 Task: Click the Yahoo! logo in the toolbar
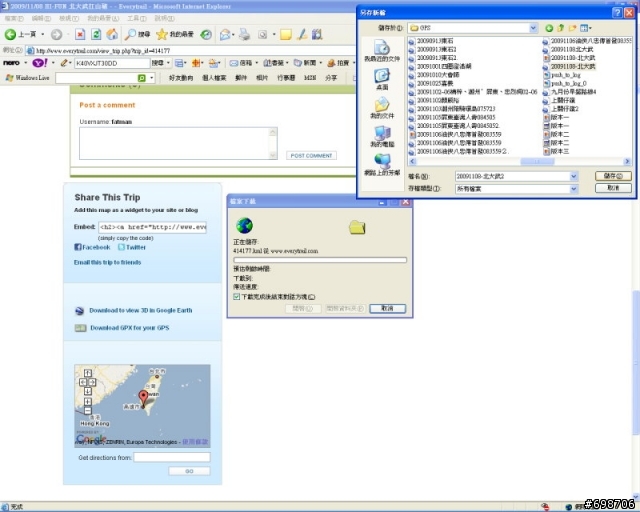(x=40, y=63)
